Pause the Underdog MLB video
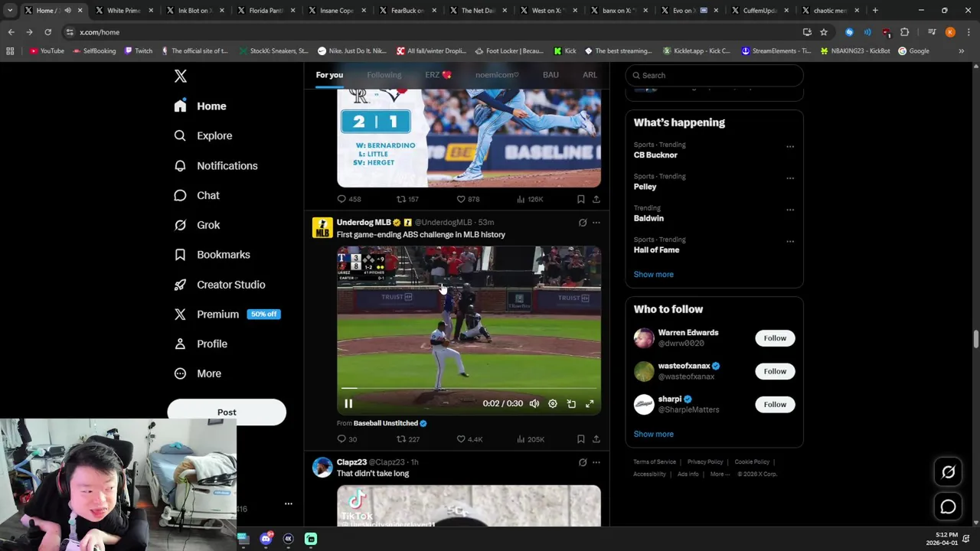This screenshot has width=980, height=551. pyautogui.click(x=348, y=404)
